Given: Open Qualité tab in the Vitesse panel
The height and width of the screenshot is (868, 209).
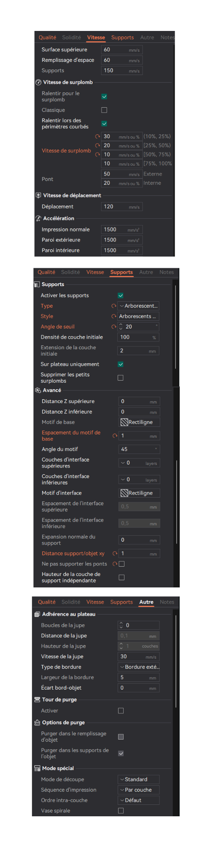Looking at the screenshot, I should pyautogui.click(x=47, y=38).
